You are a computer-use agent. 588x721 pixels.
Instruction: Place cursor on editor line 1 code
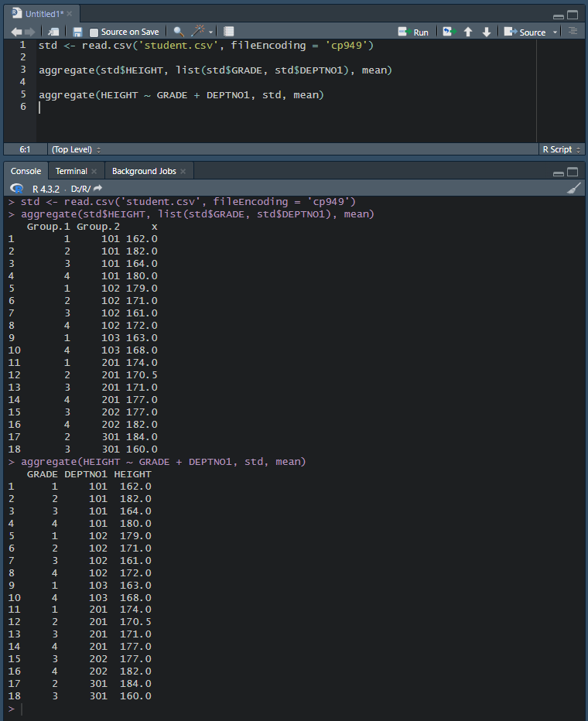[x=206, y=46]
